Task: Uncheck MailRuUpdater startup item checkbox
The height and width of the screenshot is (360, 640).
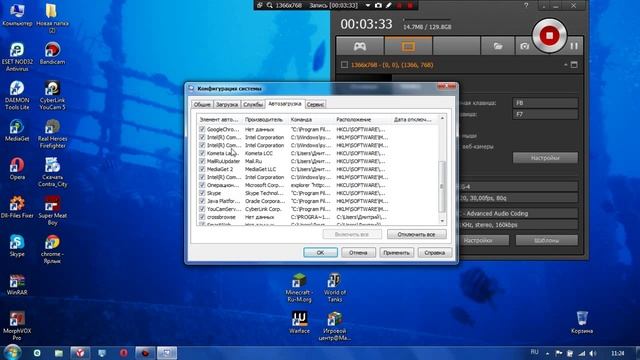Action: (x=202, y=161)
